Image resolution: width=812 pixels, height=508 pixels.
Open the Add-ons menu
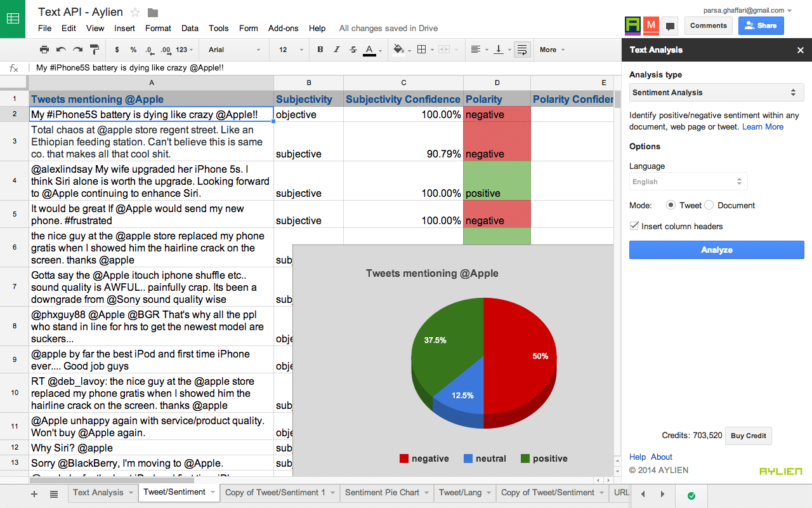283,28
